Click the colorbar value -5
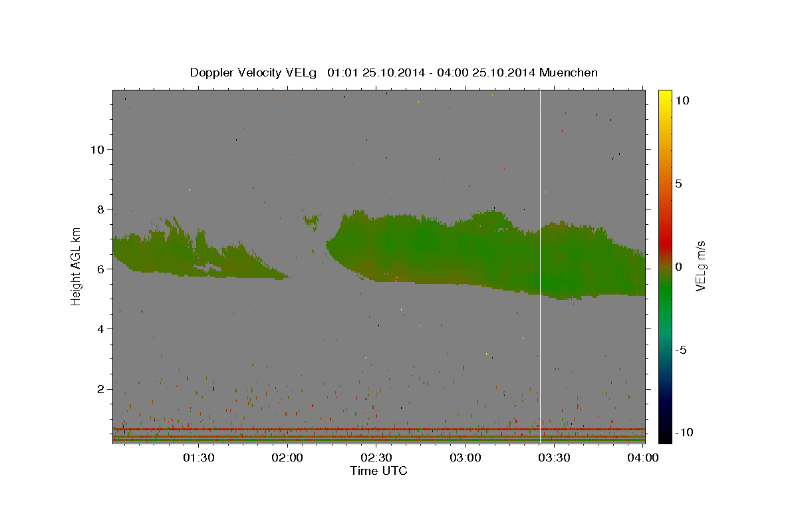Image resolution: width=798 pixels, height=532 pixels. tap(680, 350)
